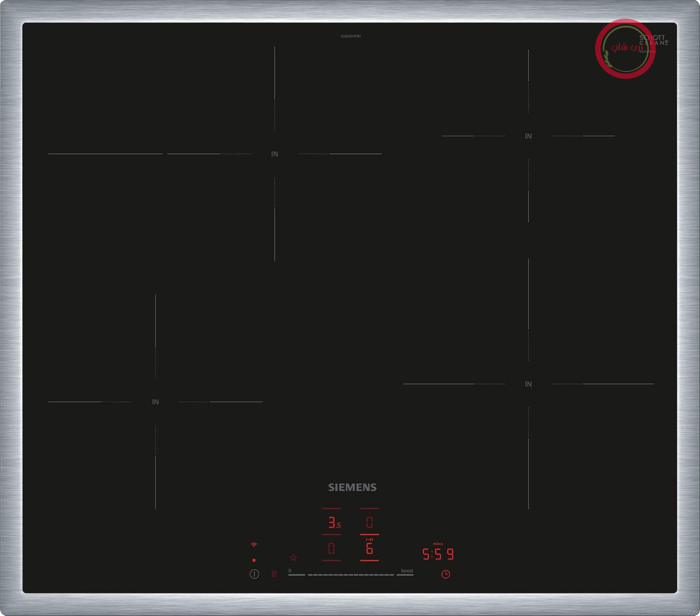The height and width of the screenshot is (616, 700).
Task: Select the top-right zone display showing 0
Action: [x=369, y=522]
